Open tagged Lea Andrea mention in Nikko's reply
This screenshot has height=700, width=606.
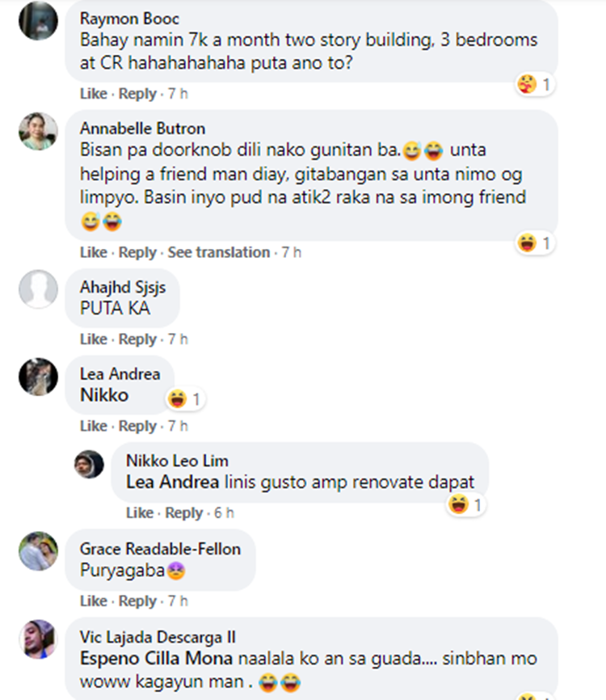pos(173,482)
